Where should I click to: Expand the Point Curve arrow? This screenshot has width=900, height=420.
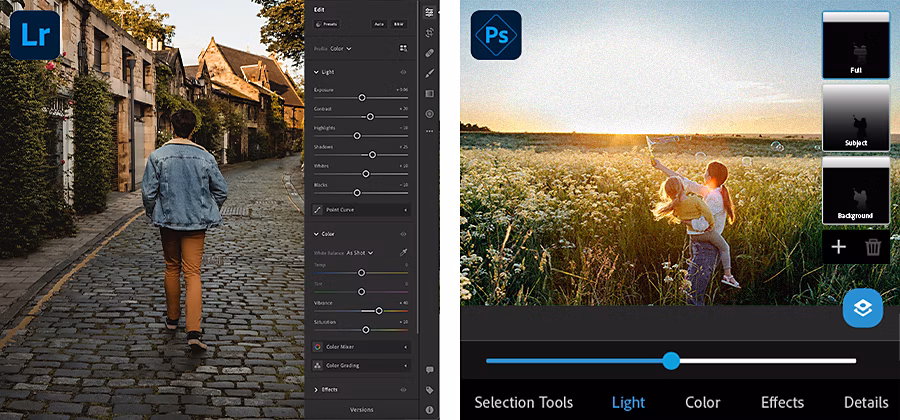point(406,210)
